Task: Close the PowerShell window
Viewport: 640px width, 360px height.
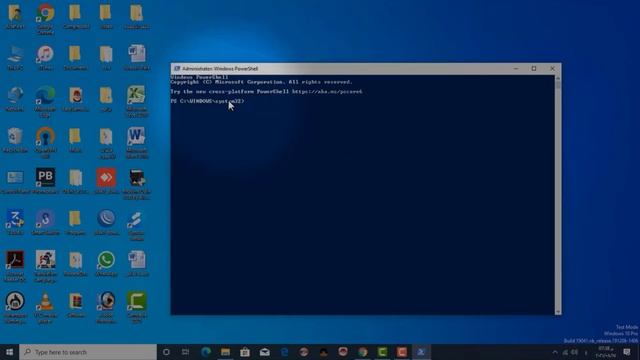Action: click(x=552, y=69)
